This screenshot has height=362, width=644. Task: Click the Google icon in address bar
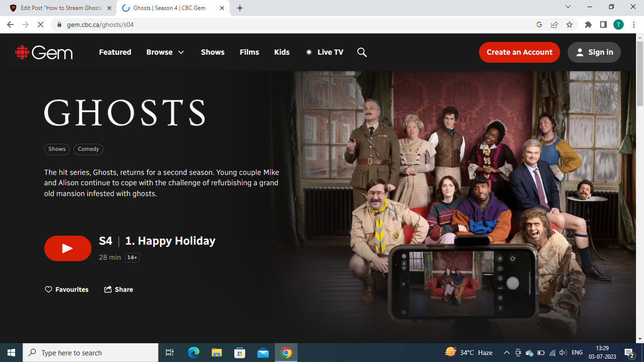pyautogui.click(x=539, y=25)
